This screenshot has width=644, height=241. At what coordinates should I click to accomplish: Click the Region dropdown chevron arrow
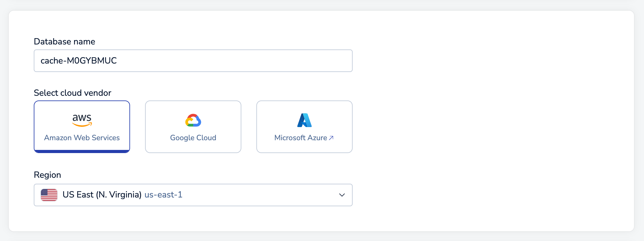click(342, 195)
